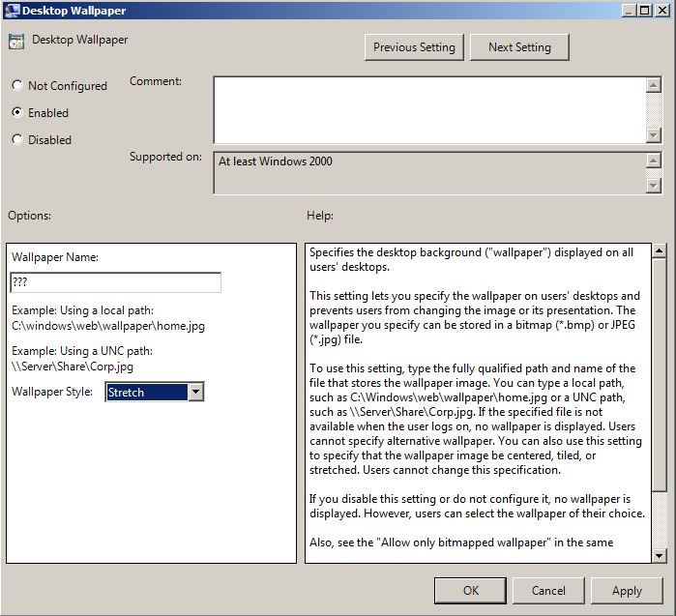Click the Help panel scrollbar thumb
This screenshot has width=676, height=616.
tap(660, 374)
